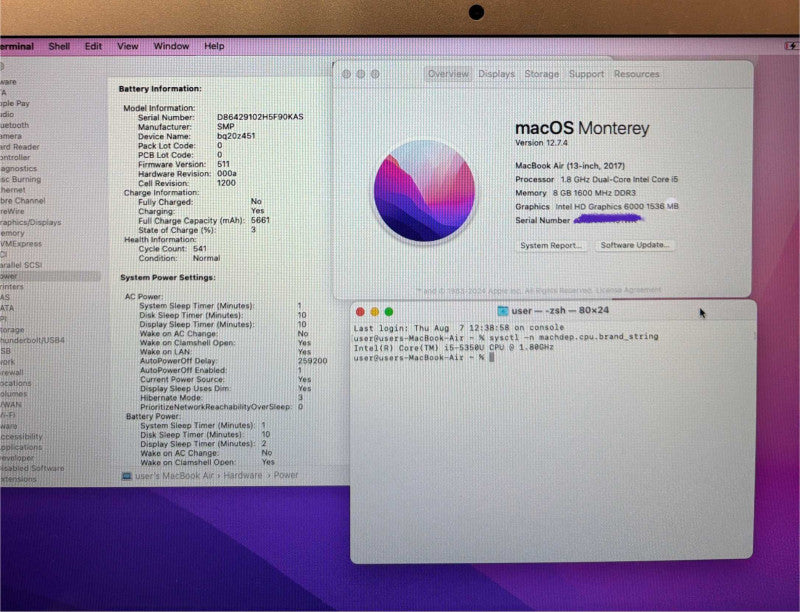Click the System Report button
Viewport: 800px width, 612px height.
(551, 245)
